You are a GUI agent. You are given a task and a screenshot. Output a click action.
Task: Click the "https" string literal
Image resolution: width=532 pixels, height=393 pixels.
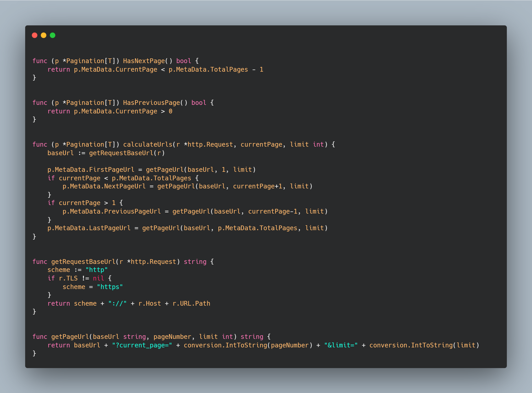point(110,287)
